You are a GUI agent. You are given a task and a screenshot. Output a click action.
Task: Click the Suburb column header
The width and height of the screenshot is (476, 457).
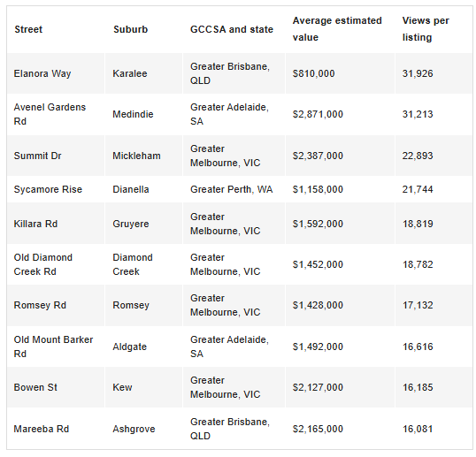click(x=131, y=29)
